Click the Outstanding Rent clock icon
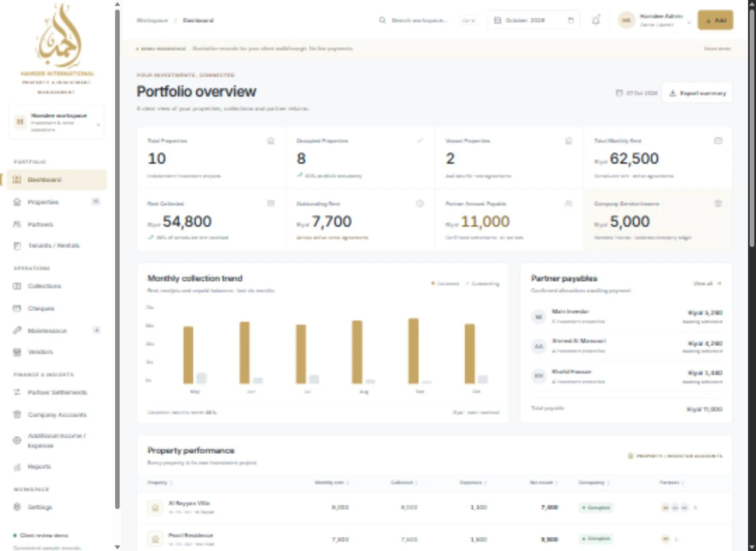 tap(420, 204)
